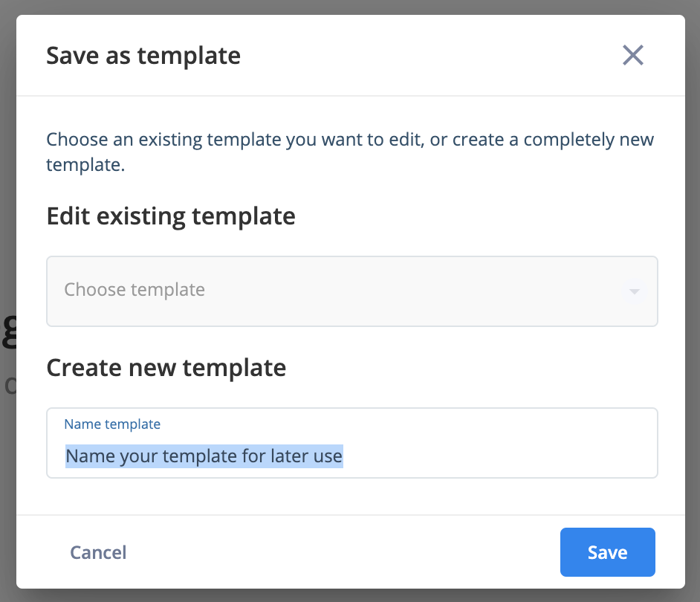Click the 'Edit existing template' heading
Image resolution: width=700 pixels, height=602 pixels.
171,216
